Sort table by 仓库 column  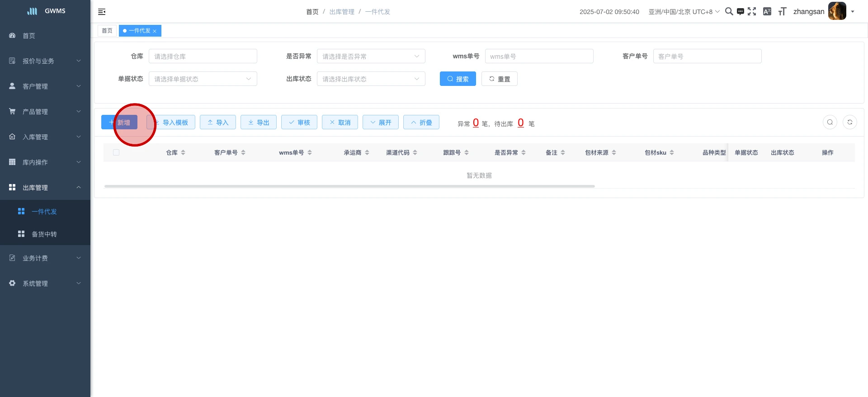[183, 153]
